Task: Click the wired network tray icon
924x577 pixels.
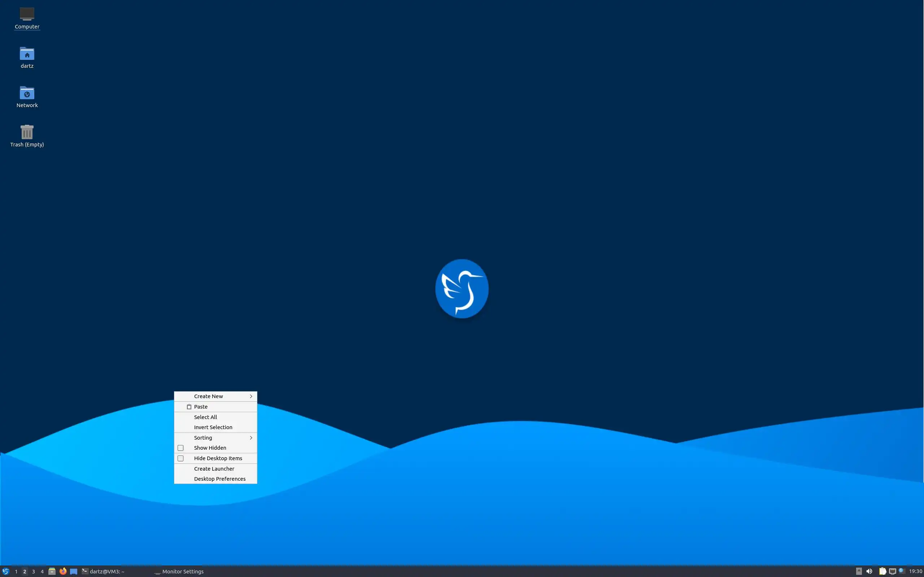Action: tap(892, 571)
